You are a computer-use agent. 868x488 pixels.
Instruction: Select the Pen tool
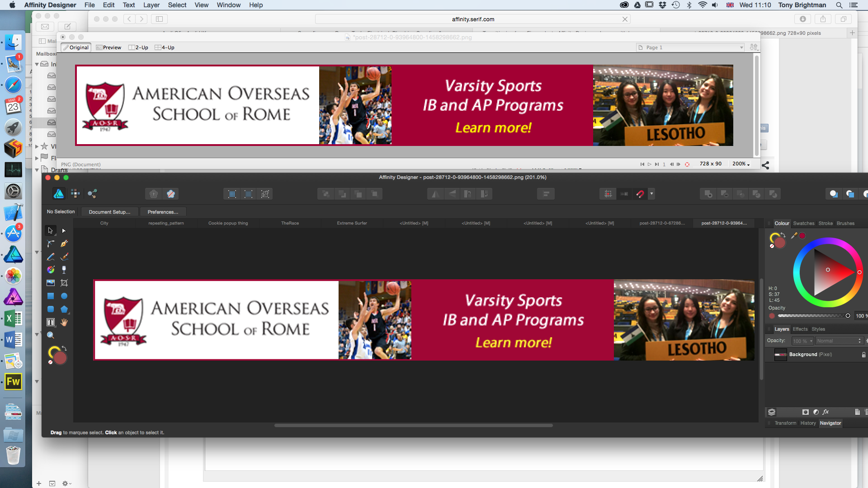click(64, 244)
